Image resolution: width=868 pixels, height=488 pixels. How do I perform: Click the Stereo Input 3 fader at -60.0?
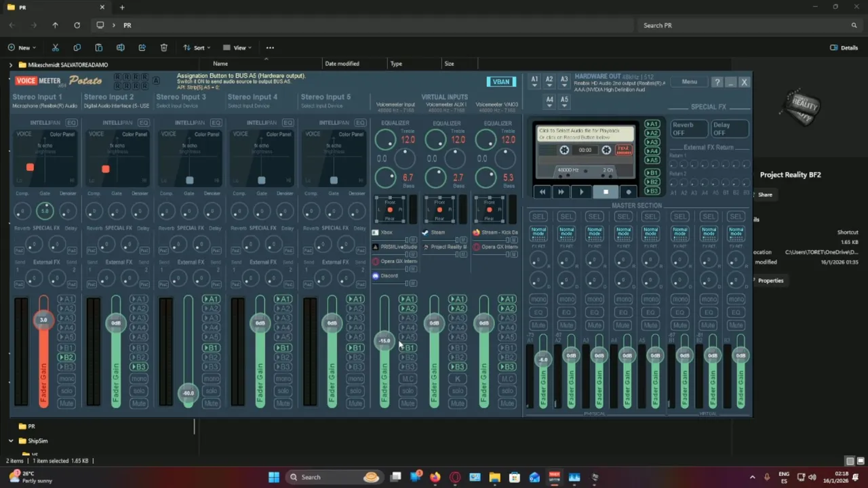click(188, 393)
